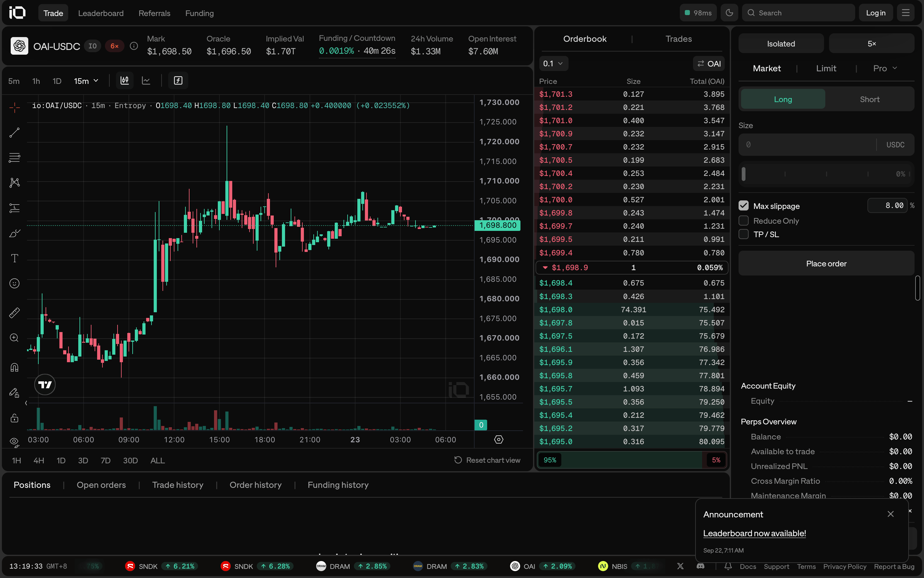Enable the TP / SL checkbox
This screenshot has width=924, height=578.
coord(744,234)
